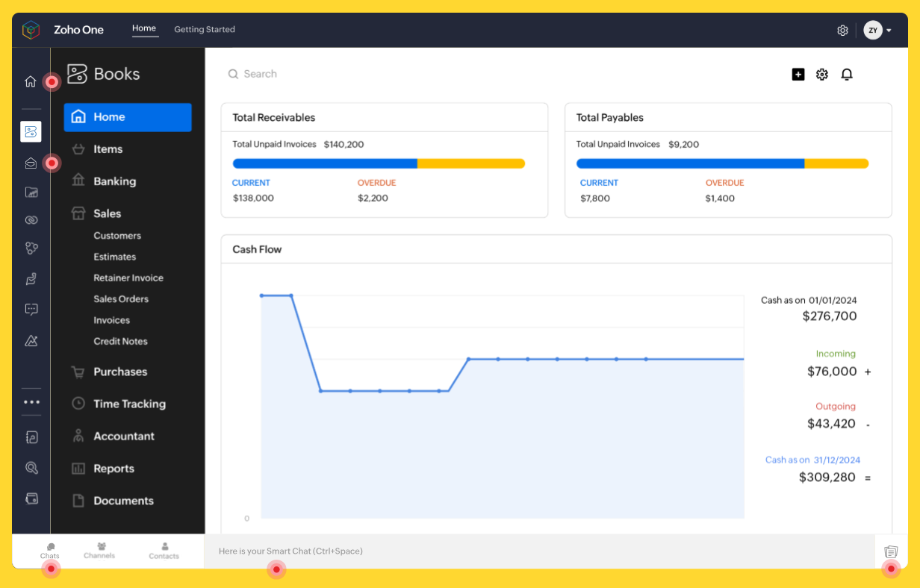Click the Cash Flow card heading

(x=257, y=249)
